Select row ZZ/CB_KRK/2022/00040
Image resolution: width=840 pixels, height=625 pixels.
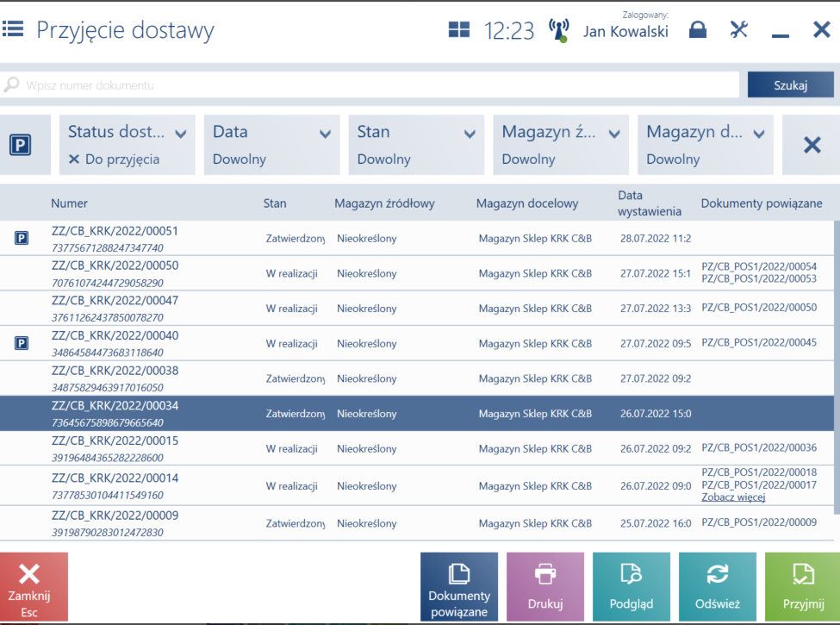pyautogui.click(x=417, y=343)
